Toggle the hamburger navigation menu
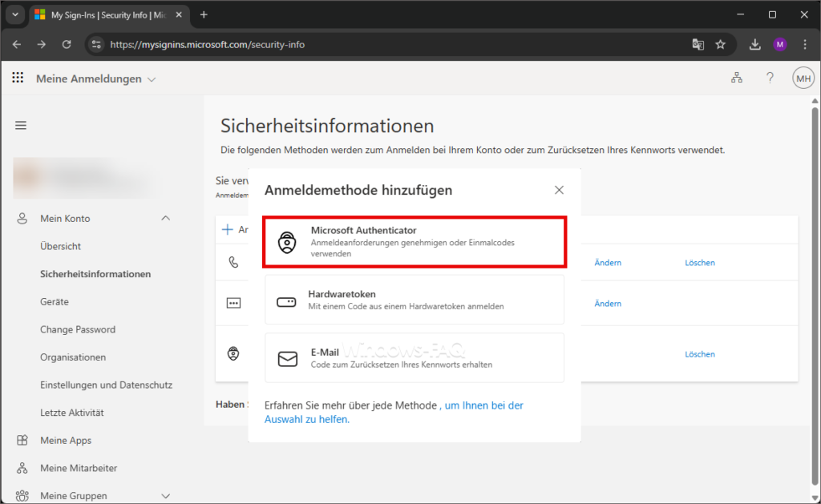The width and height of the screenshot is (821, 504). tap(21, 126)
